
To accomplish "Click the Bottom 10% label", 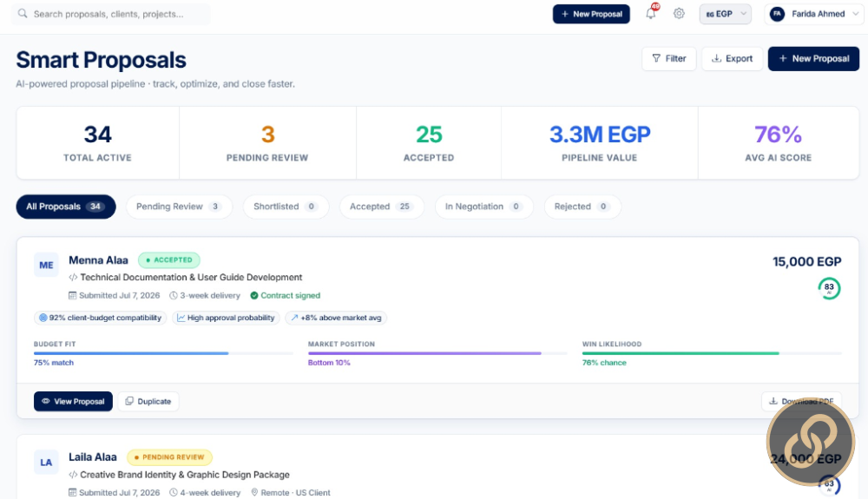I will [329, 363].
